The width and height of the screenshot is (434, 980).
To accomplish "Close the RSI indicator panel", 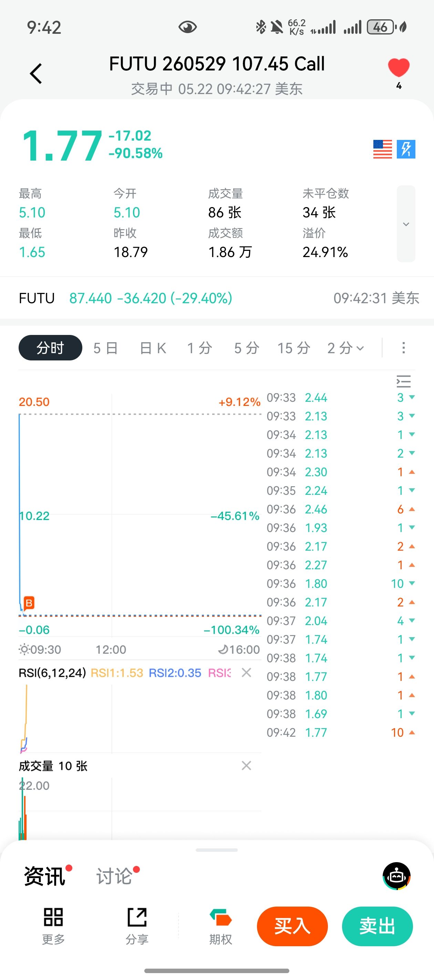I will tap(247, 673).
